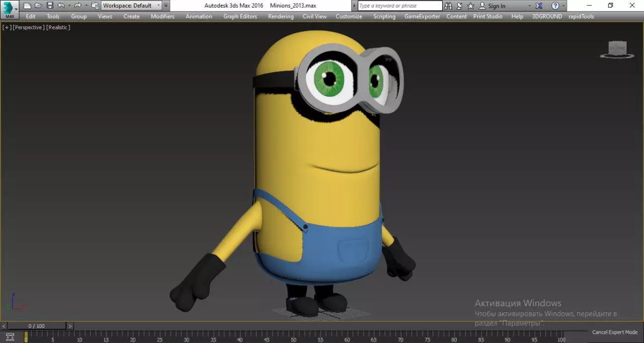Open the GameExporter menu

click(x=422, y=16)
